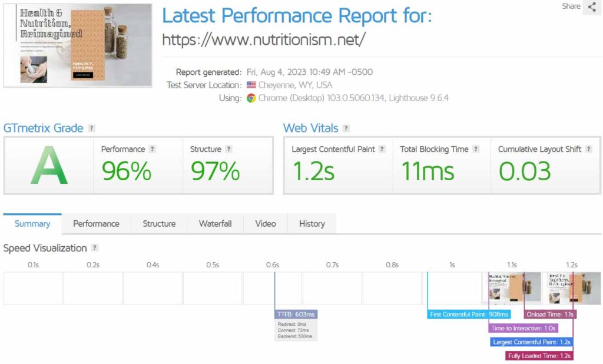Click help icon next to Web Vitals
The width and height of the screenshot is (603, 364).
tap(346, 128)
